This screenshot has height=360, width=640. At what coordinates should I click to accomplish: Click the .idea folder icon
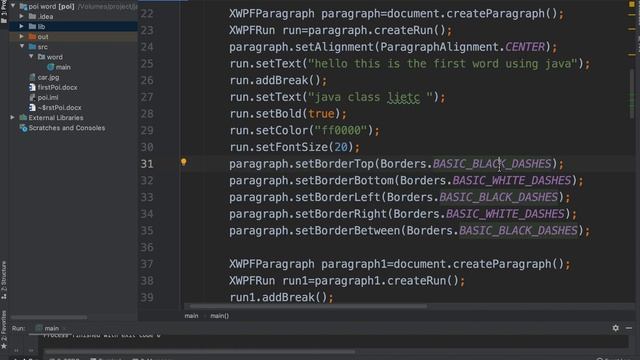coord(32,16)
